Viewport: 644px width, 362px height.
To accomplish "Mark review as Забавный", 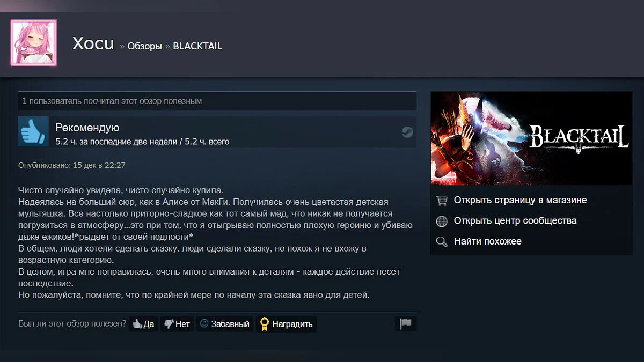I will (225, 324).
